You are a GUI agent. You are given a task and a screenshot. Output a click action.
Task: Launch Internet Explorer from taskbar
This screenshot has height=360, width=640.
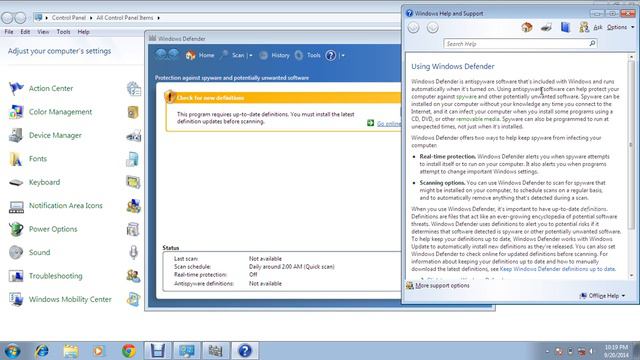click(42, 351)
